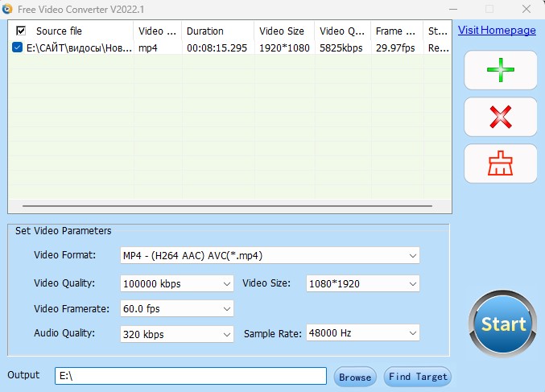Click the red X remove file icon
This screenshot has height=392, width=545.
click(x=501, y=117)
